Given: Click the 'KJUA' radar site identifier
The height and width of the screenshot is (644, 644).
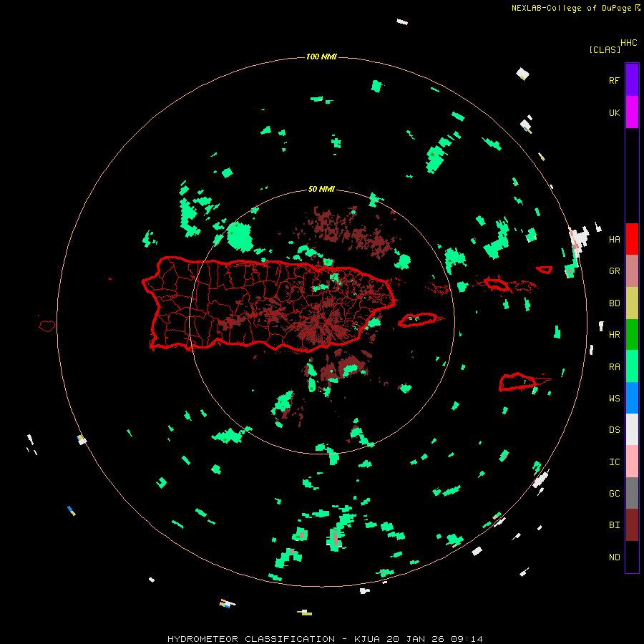Looking at the screenshot, I should coord(367,639).
